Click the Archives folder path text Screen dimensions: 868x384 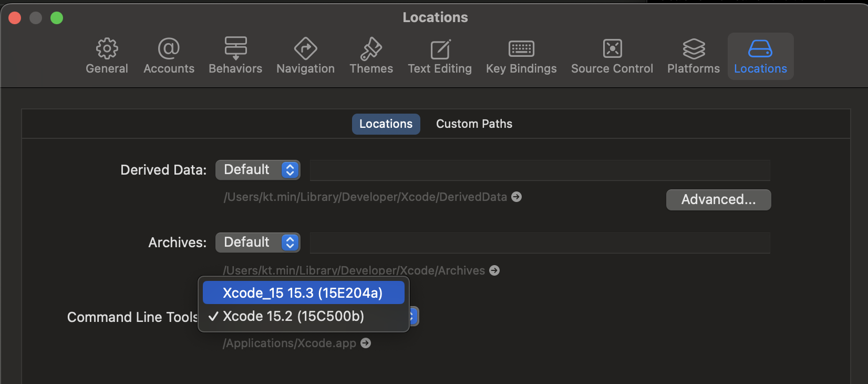point(354,270)
